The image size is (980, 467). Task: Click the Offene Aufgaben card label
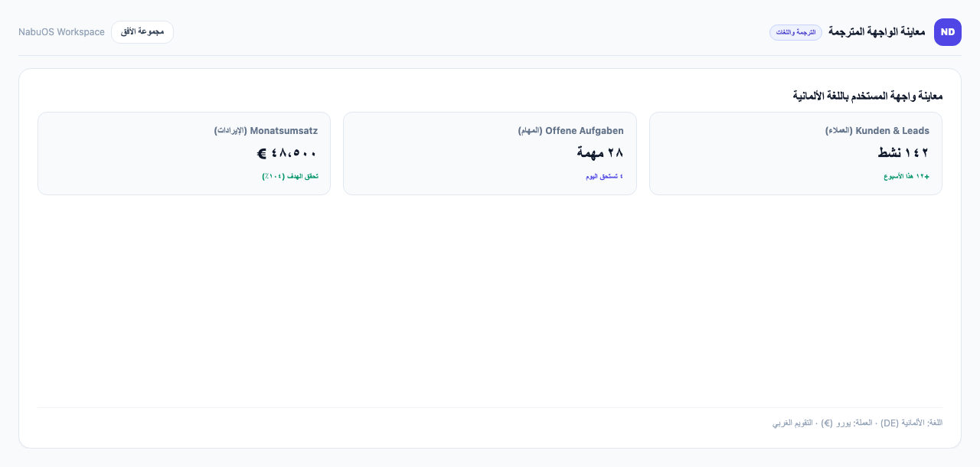(x=571, y=131)
